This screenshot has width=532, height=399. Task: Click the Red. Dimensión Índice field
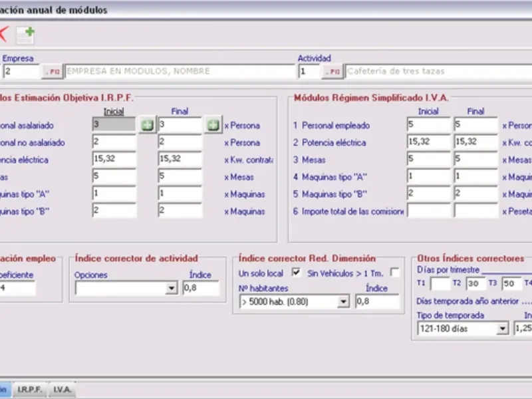378,301
